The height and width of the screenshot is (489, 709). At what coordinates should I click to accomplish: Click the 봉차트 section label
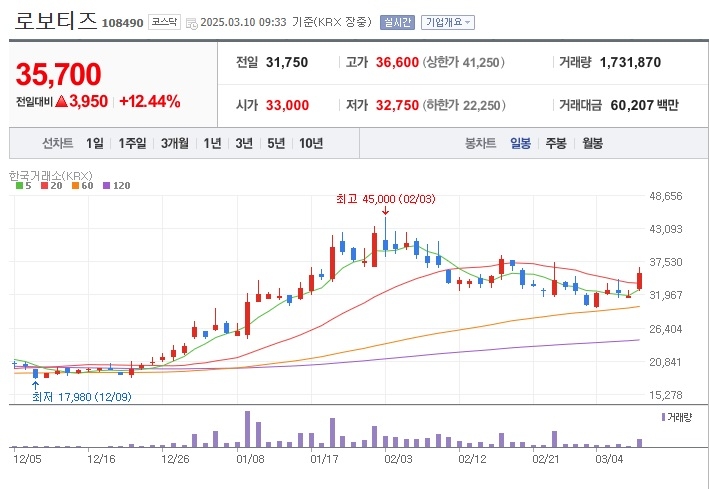(x=480, y=143)
